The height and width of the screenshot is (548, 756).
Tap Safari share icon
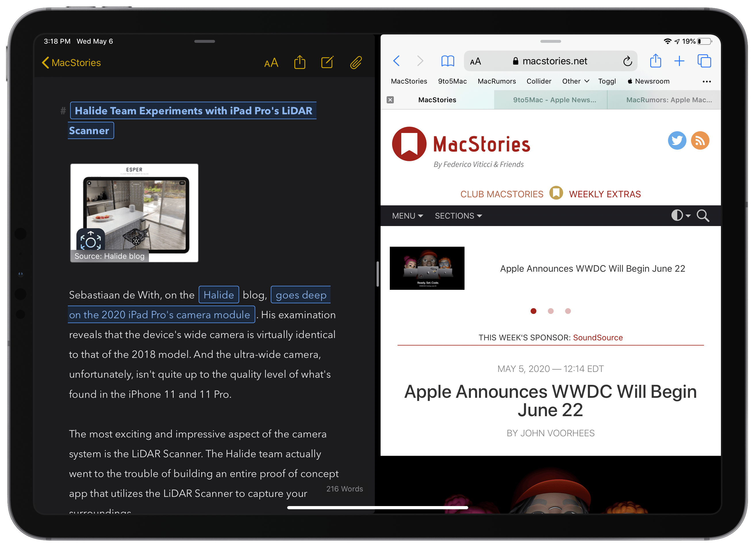[x=655, y=61]
